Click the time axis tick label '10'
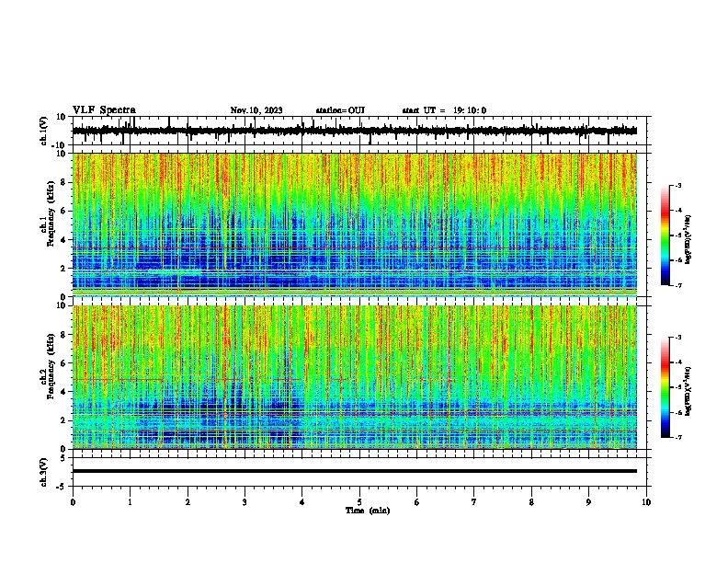This screenshot has height=563, width=728. 646,502
